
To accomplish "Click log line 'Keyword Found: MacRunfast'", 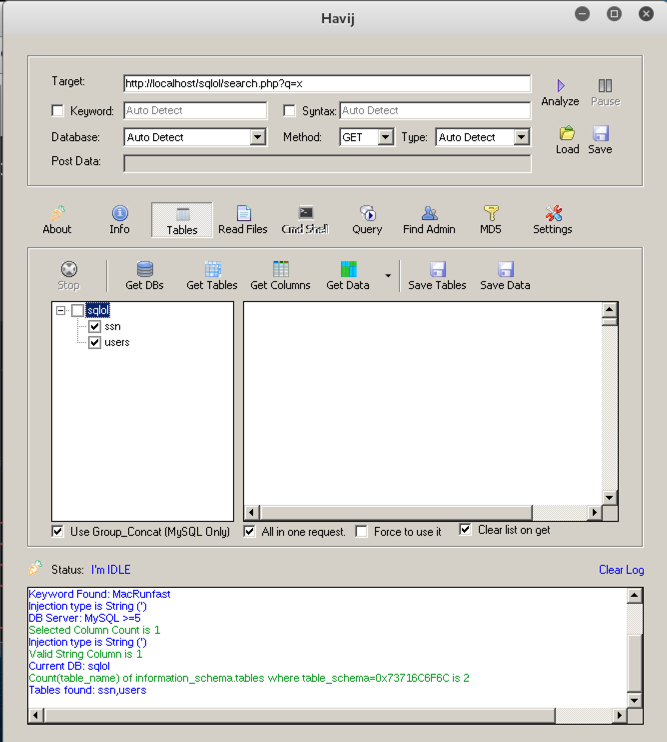I will (99, 594).
